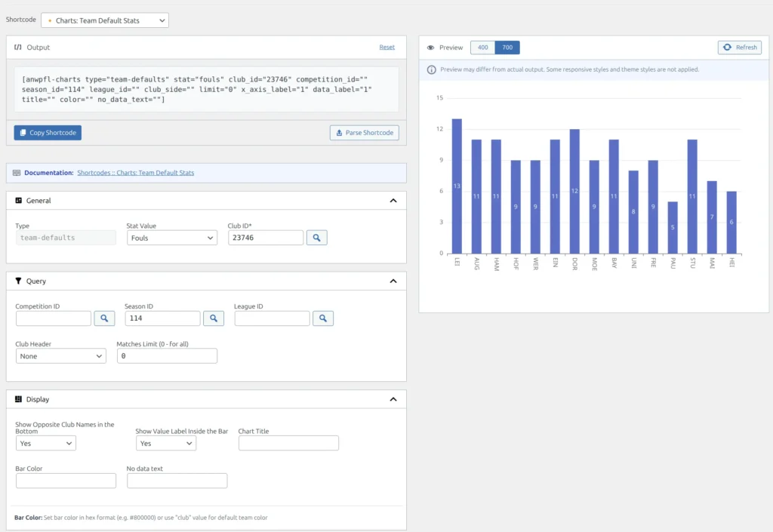Open Show Opposite Club Names dropdown
The height and width of the screenshot is (532, 773).
point(45,444)
